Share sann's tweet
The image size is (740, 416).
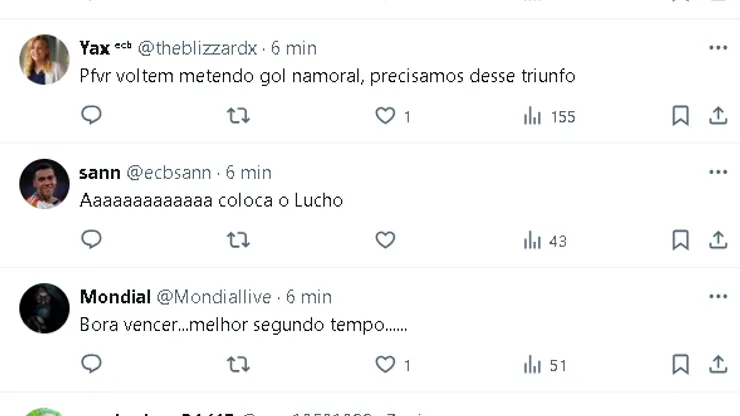[718, 240]
